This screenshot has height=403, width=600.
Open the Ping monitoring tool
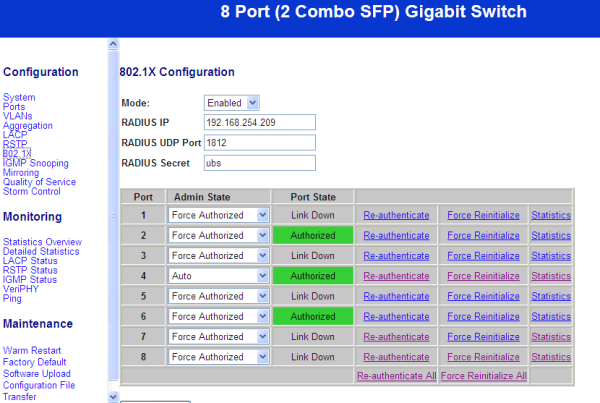point(12,298)
